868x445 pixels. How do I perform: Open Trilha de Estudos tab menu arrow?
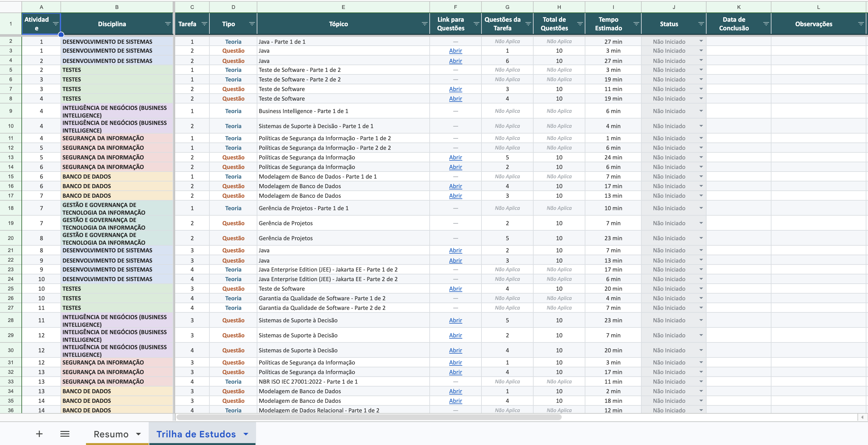coord(246,434)
